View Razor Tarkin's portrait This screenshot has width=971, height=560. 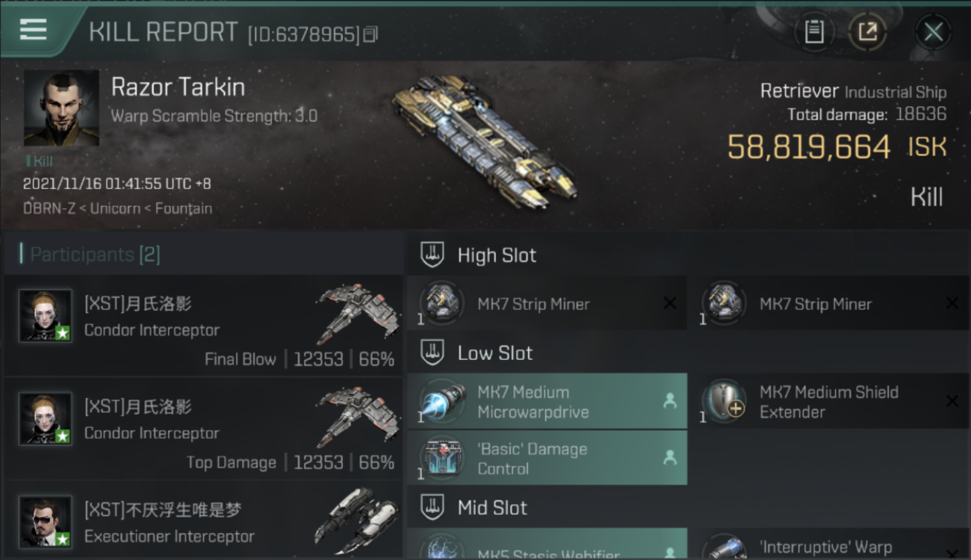coord(61,108)
